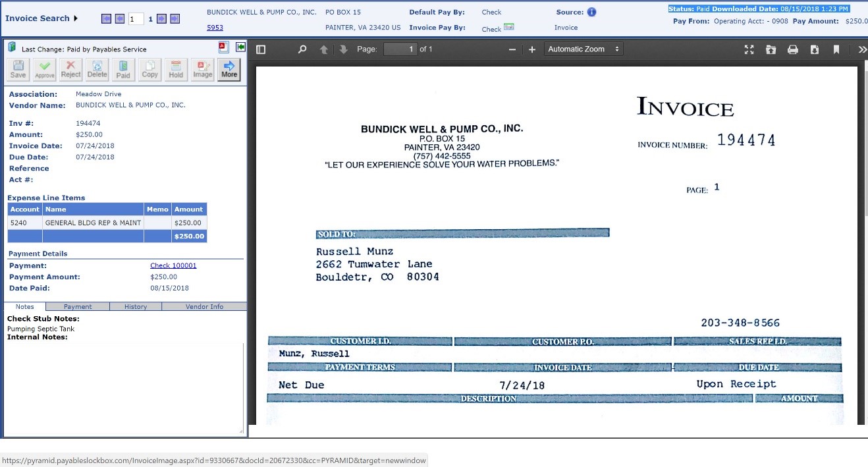Open the Vendor Info tab
The height and width of the screenshot is (467, 868).
click(x=204, y=306)
